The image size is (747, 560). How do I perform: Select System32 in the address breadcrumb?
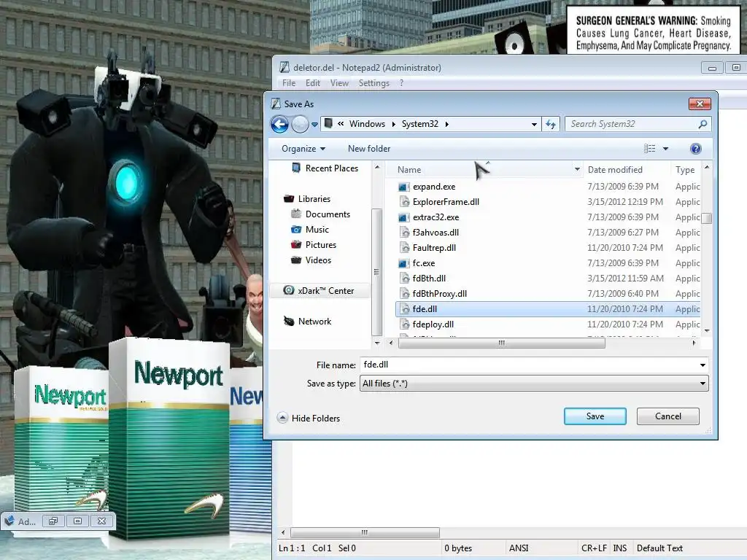pos(419,124)
